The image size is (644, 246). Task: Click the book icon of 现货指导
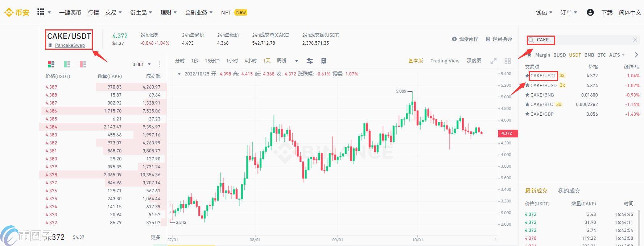tap(488, 39)
